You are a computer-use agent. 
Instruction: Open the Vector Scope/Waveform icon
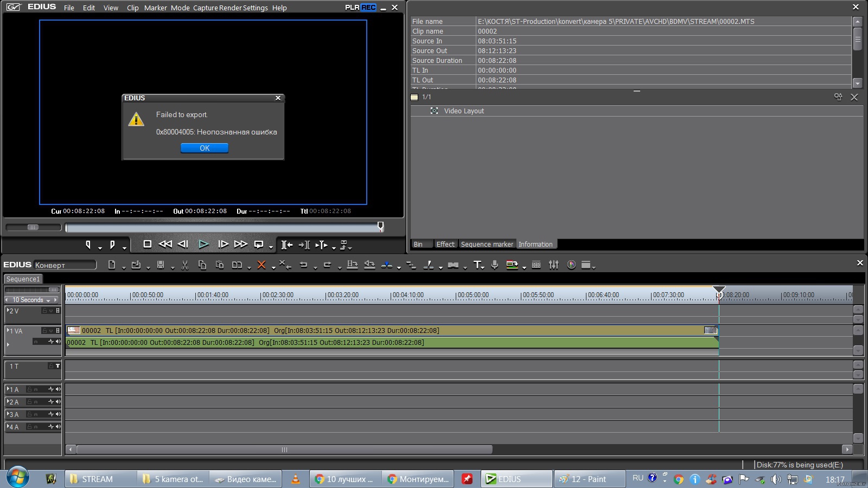571,265
